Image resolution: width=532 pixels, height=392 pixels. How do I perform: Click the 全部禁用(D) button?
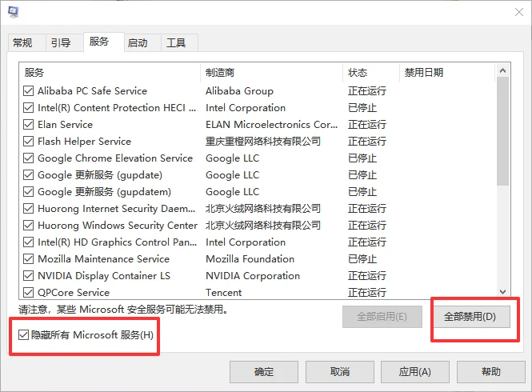point(470,317)
